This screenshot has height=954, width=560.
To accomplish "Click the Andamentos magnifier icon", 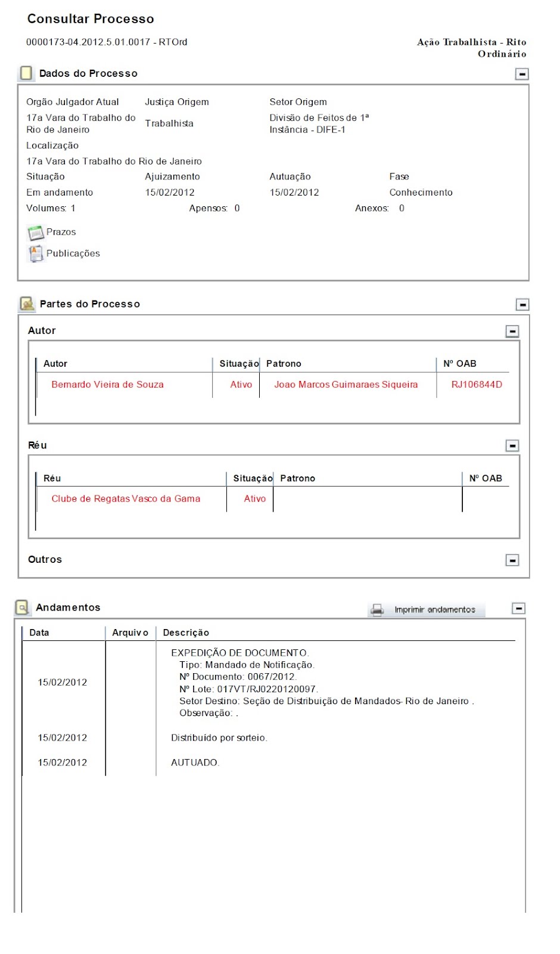I will tap(22, 608).
